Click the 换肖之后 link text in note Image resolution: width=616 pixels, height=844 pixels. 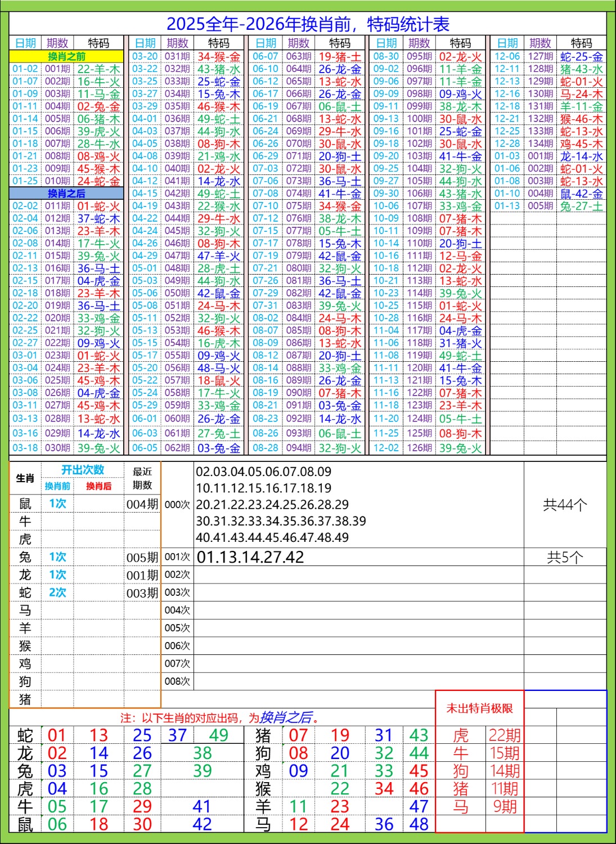coord(286,717)
